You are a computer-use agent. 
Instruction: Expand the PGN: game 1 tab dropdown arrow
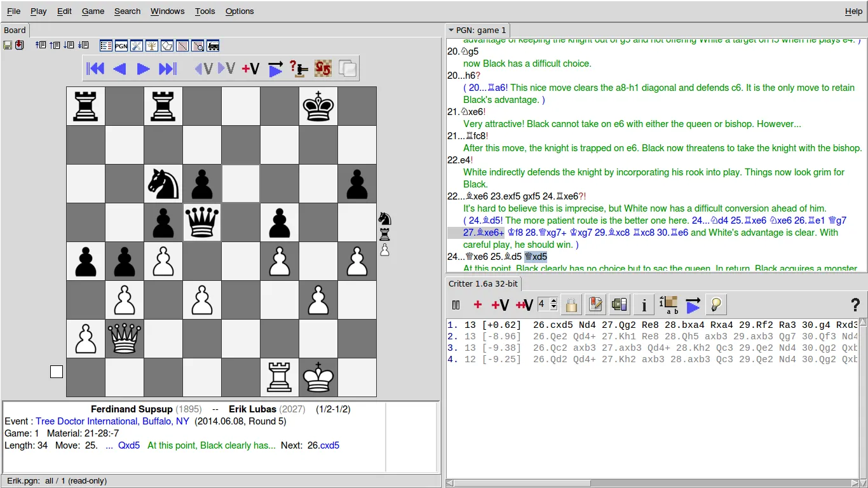451,30
